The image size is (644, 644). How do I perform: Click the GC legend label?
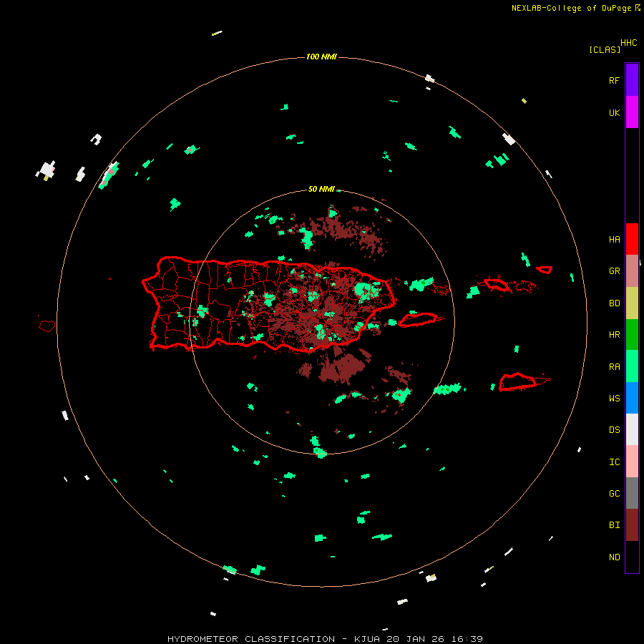[614, 494]
